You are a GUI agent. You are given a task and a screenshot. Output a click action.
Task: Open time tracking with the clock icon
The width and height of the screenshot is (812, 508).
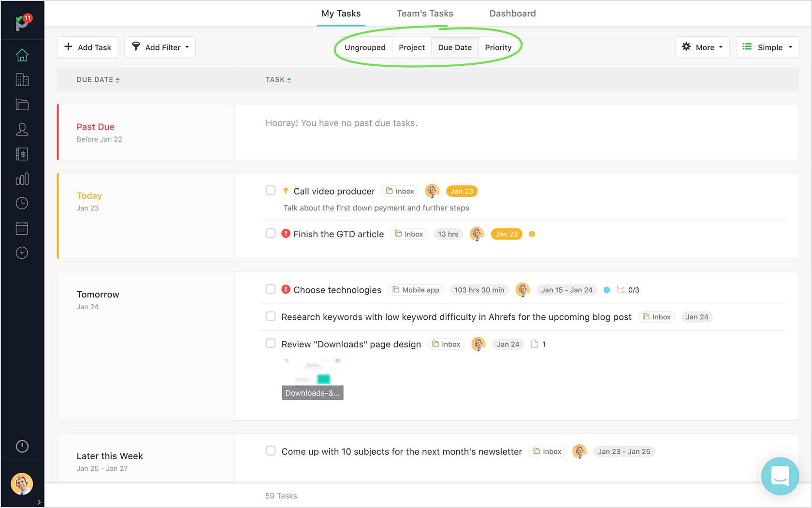click(x=22, y=203)
